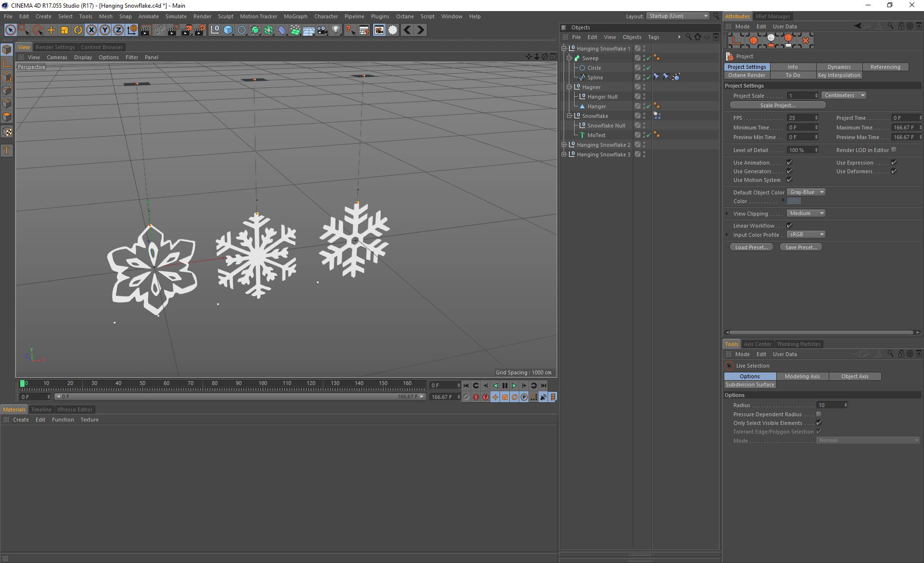The image size is (924, 563).
Task: Add a Cube primitive object
Action: (228, 30)
